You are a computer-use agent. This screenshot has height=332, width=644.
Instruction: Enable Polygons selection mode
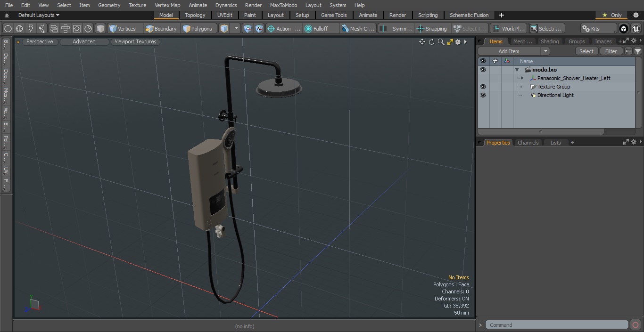coord(198,29)
